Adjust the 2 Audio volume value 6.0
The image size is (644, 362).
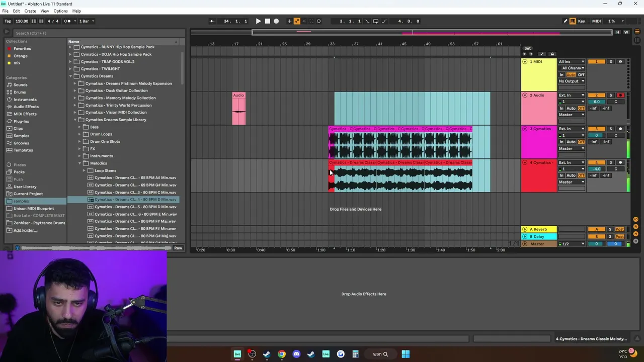597,102
